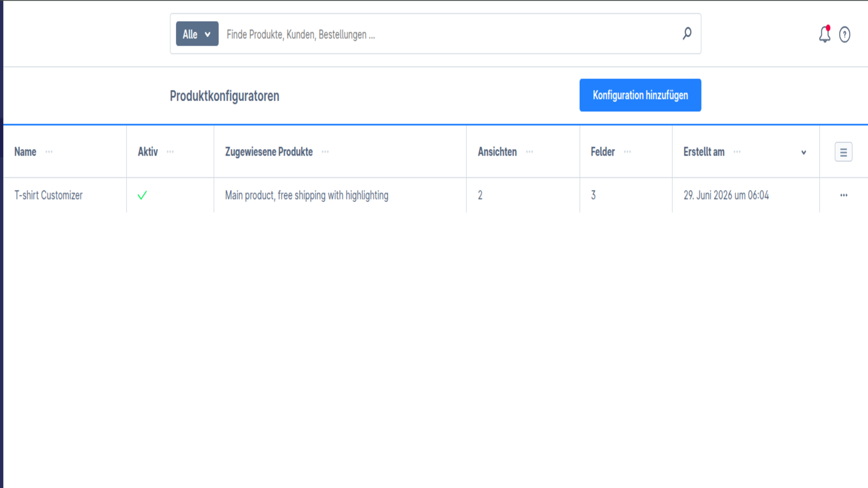
Task: Open Erstellt am column options dots
Action: 737,152
